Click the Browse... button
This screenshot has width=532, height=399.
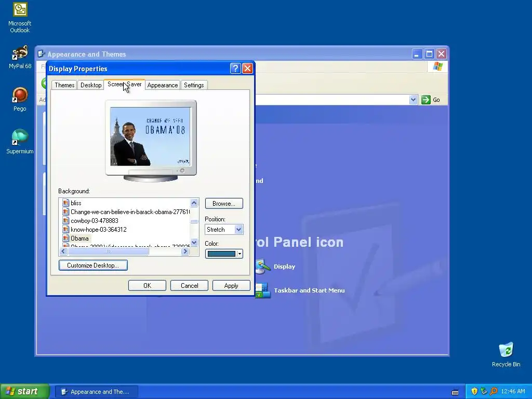[x=224, y=204]
